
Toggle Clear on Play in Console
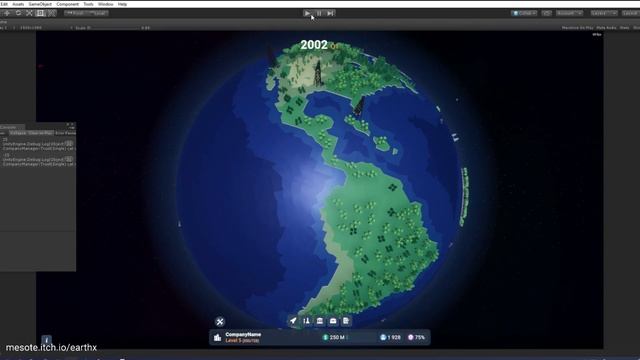click(40, 133)
